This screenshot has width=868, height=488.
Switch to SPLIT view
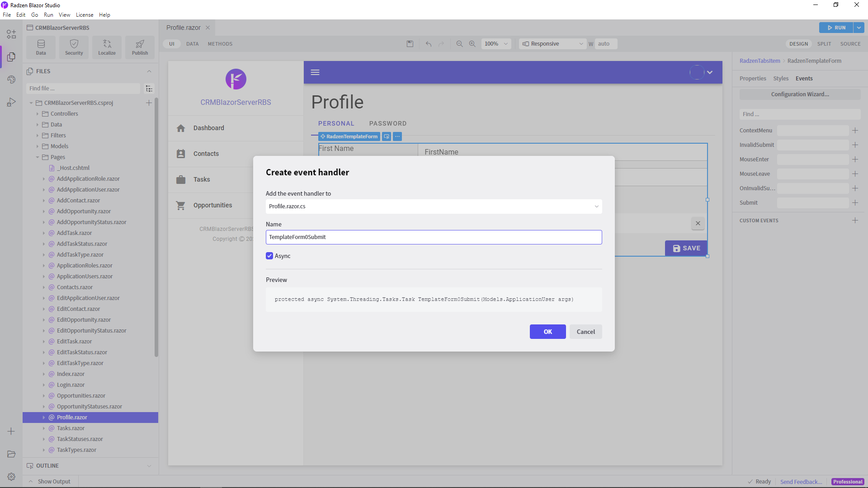(824, 44)
